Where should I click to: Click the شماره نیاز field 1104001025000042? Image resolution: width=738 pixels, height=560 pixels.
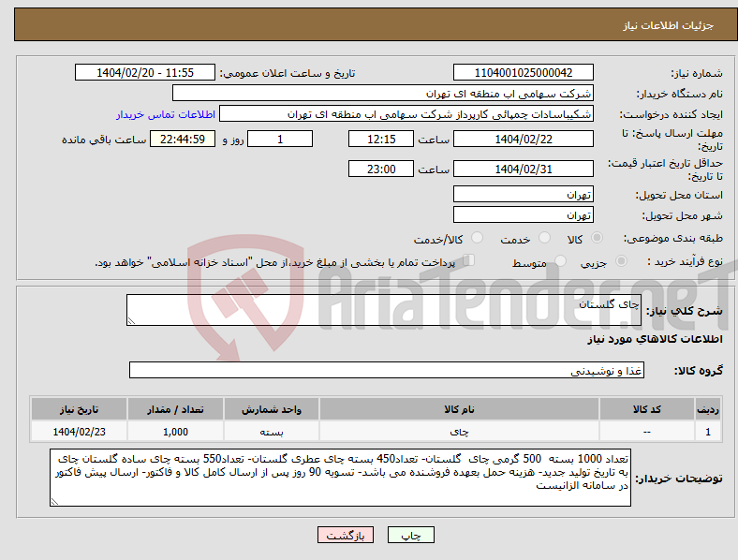[x=523, y=72]
